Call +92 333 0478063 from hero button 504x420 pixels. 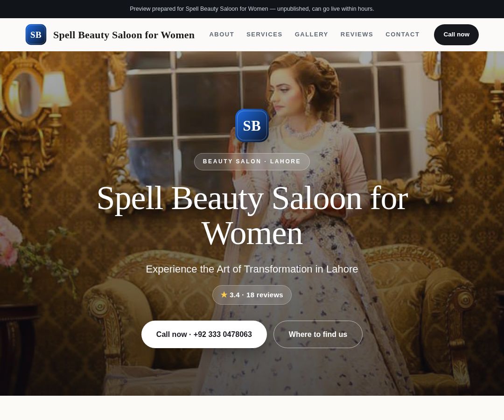204,334
